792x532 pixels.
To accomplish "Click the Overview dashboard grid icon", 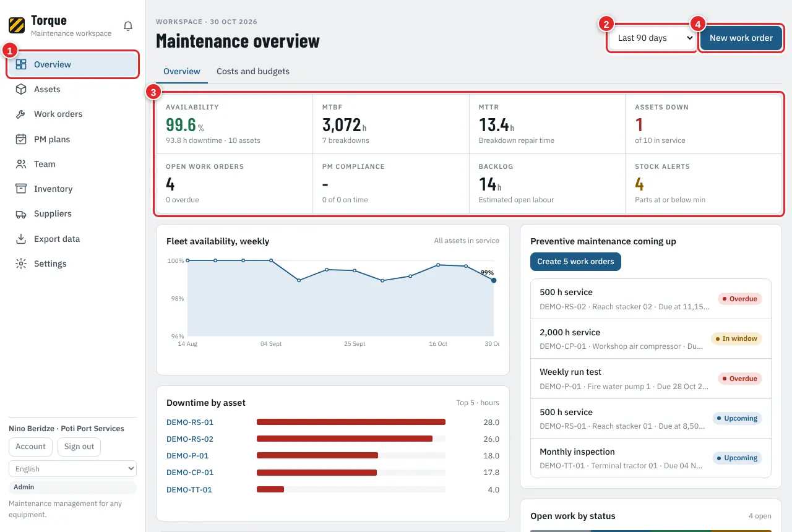I will click(21, 64).
